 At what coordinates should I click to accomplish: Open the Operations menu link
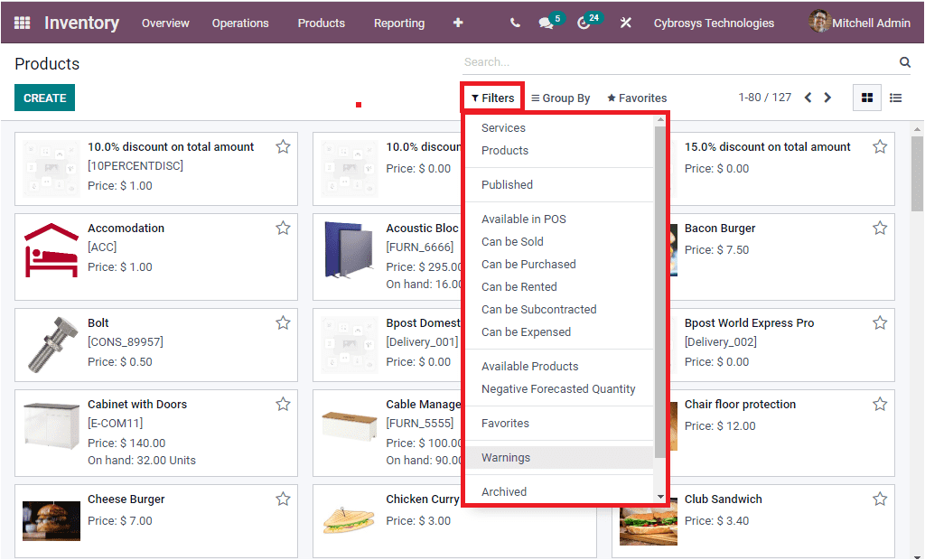point(240,23)
